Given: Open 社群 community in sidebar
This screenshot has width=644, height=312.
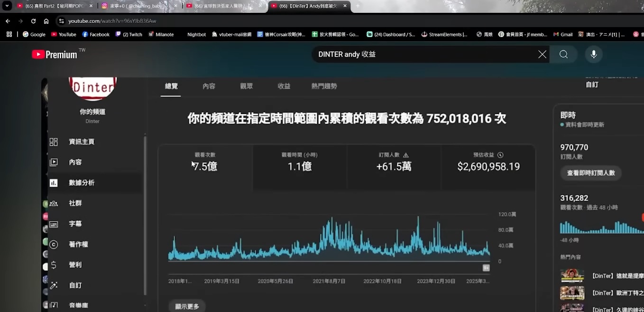Looking at the screenshot, I should [x=75, y=203].
